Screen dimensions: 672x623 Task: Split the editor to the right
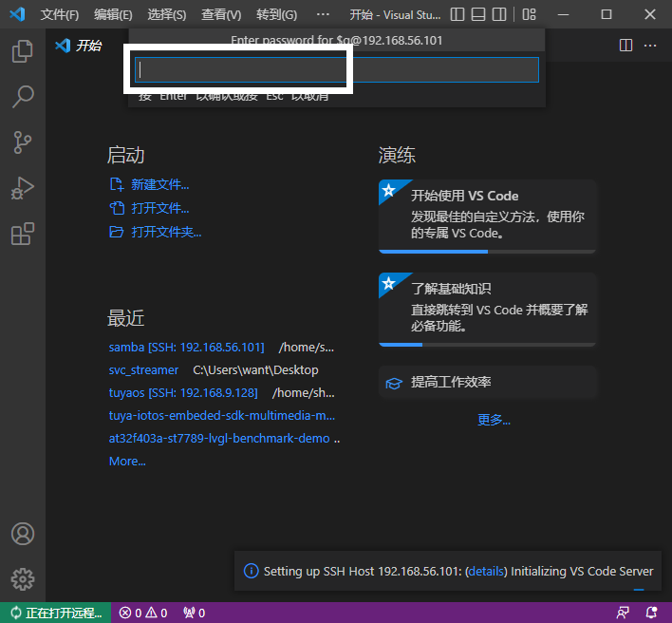tap(625, 45)
